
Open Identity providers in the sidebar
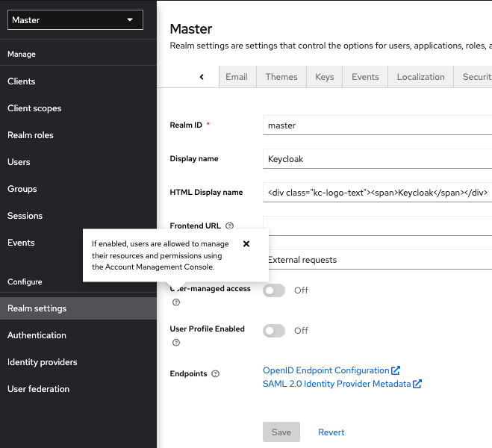pyautogui.click(x=43, y=362)
